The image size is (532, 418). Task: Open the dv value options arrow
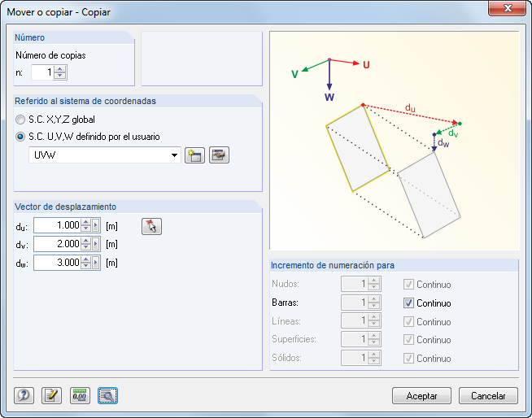(96, 244)
